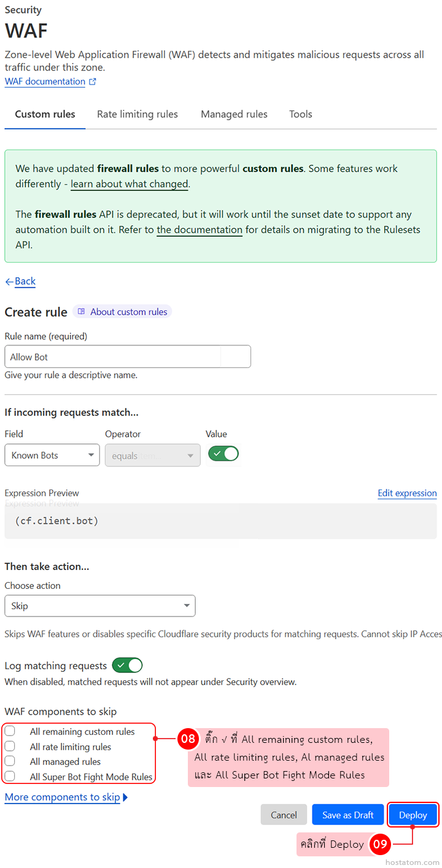The image size is (442, 868).
Task: Disable the Log matching requests toggle
Action: (x=127, y=666)
